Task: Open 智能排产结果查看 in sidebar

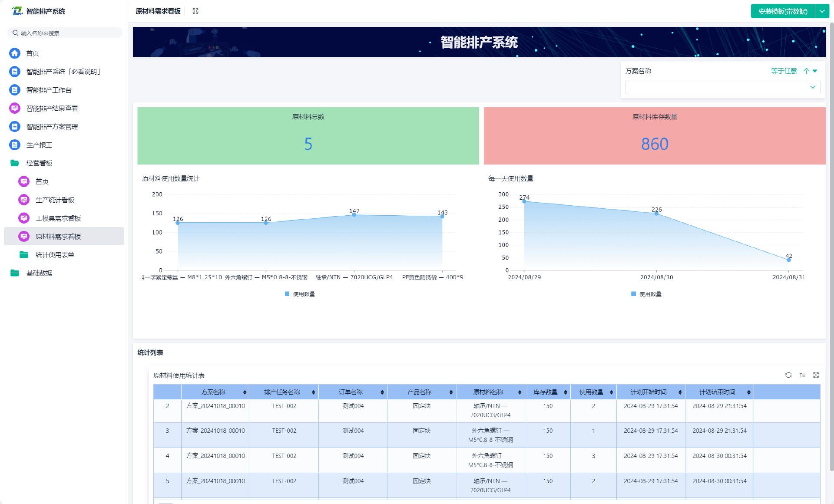Action: click(52, 109)
